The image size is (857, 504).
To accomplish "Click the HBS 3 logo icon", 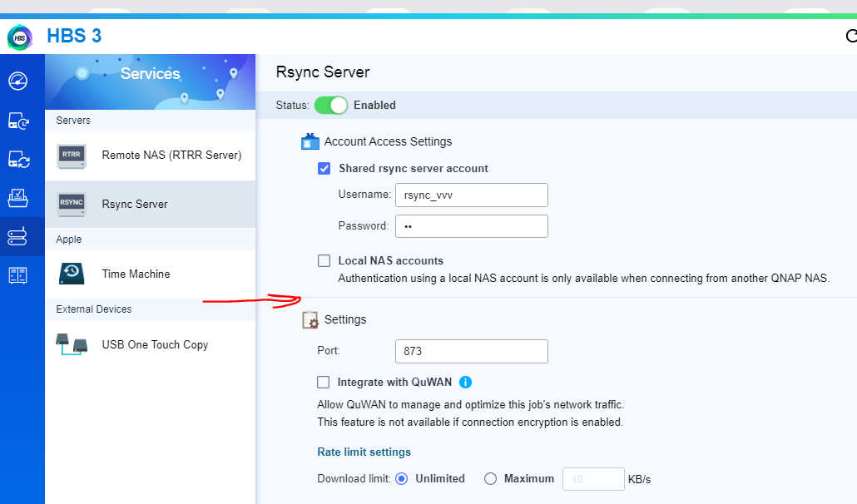I will point(20,37).
